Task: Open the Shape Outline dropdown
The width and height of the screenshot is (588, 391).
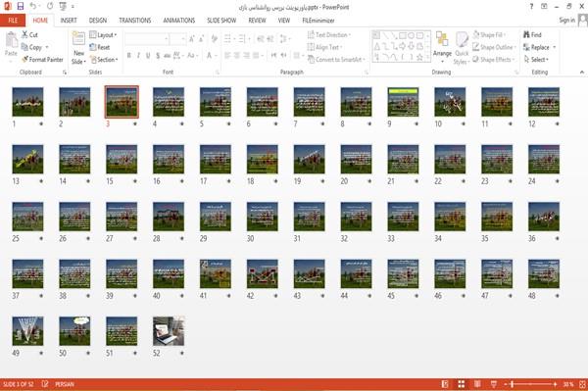Action: [494, 47]
